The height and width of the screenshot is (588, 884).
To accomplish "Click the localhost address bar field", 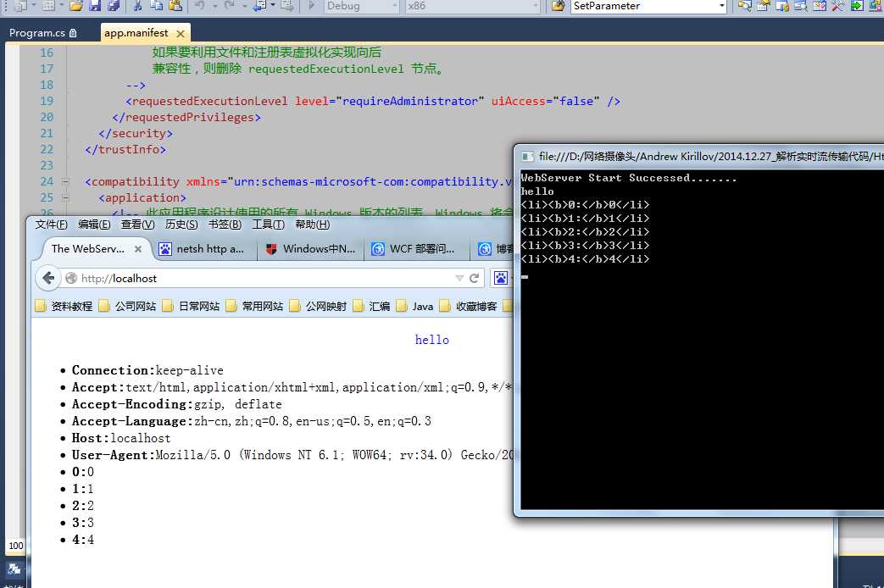I will click(265, 278).
